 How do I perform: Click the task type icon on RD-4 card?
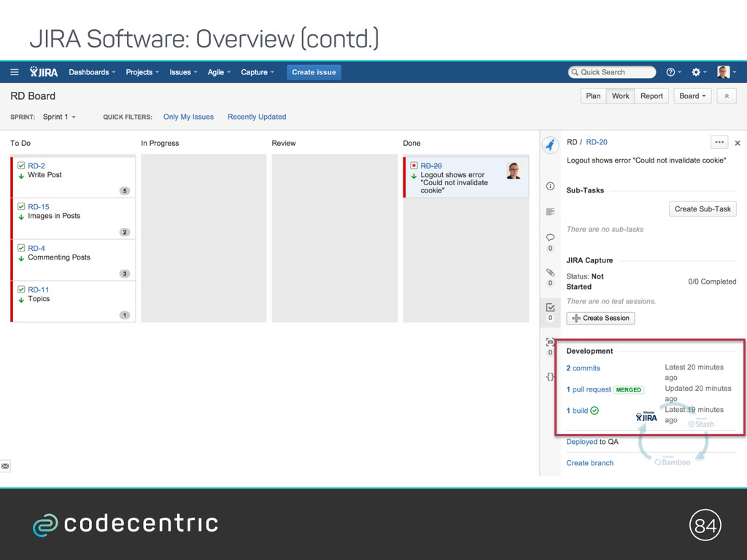21,248
